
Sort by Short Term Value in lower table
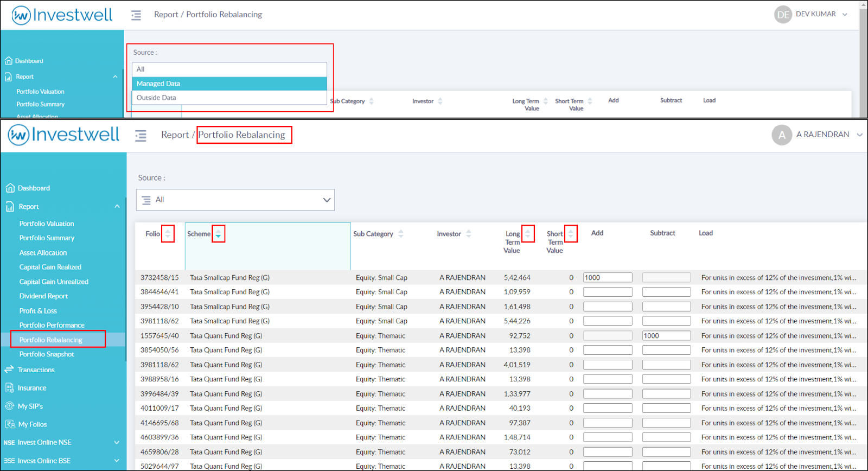(x=571, y=234)
